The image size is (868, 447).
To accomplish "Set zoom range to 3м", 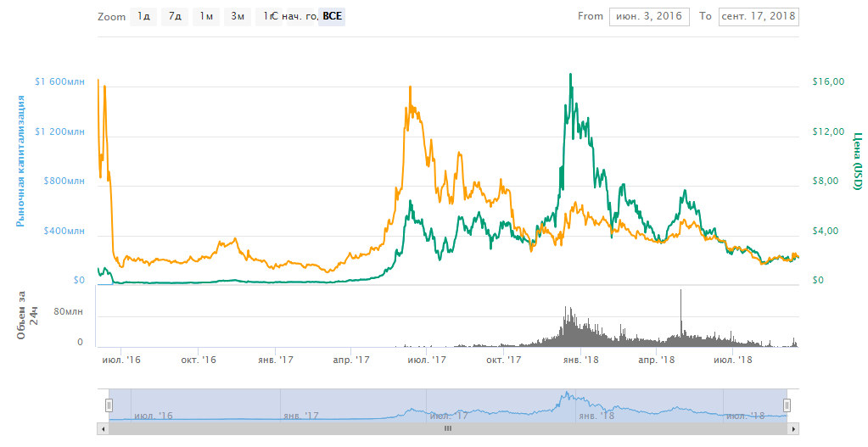I will (238, 17).
